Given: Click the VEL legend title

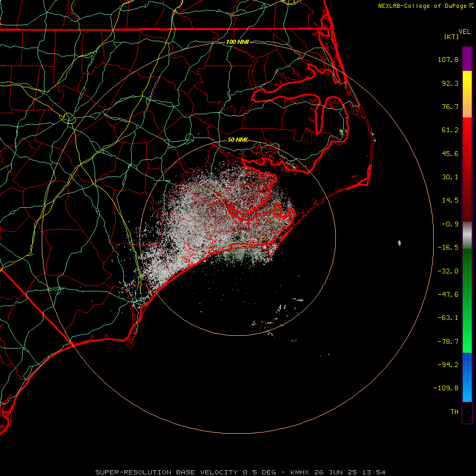Looking at the screenshot, I should click(464, 32).
